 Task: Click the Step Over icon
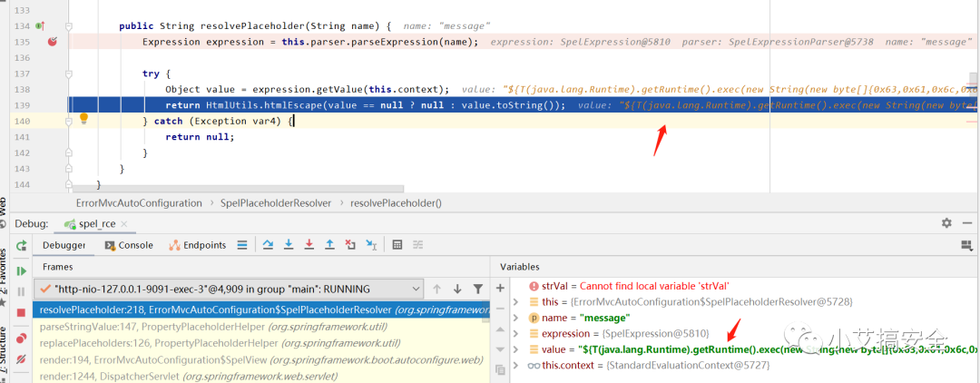tap(268, 245)
